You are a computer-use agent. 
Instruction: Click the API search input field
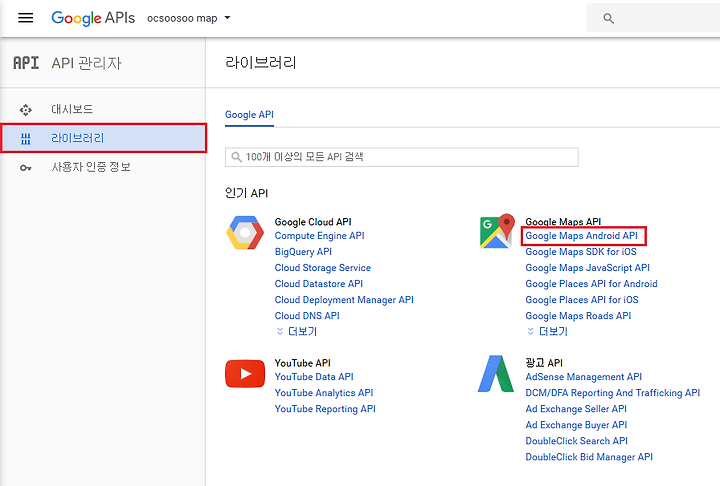pos(402,157)
